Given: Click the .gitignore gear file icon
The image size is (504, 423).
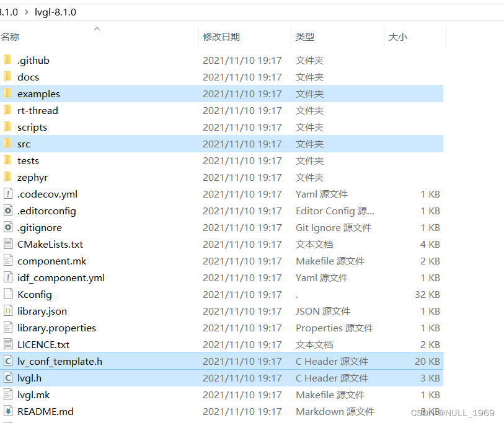Looking at the screenshot, I should 8,227.
